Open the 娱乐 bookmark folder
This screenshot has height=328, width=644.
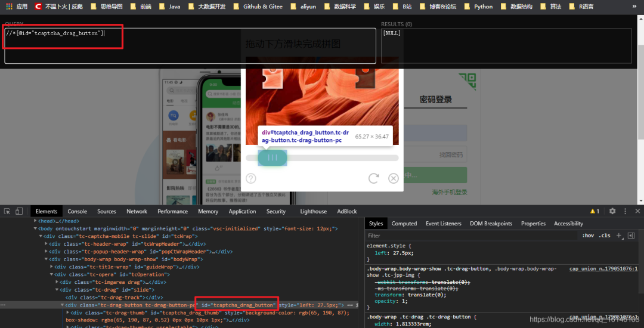coord(374,7)
